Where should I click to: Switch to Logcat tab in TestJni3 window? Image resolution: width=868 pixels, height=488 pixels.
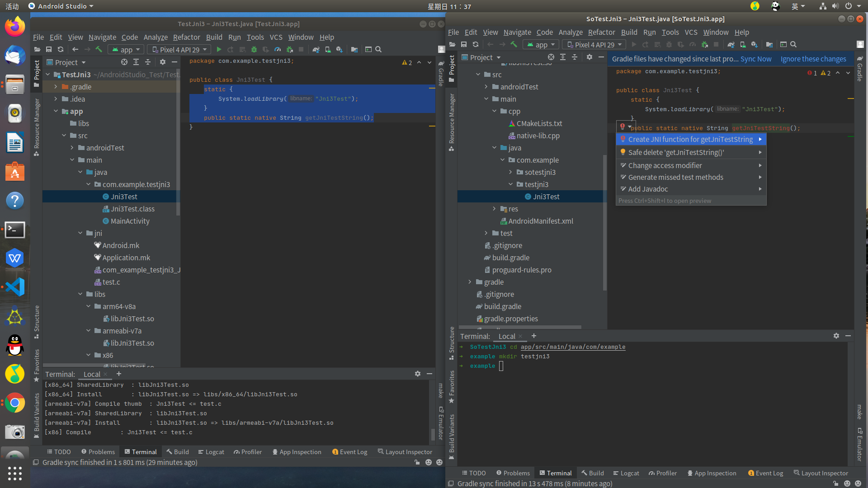pos(211,452)
